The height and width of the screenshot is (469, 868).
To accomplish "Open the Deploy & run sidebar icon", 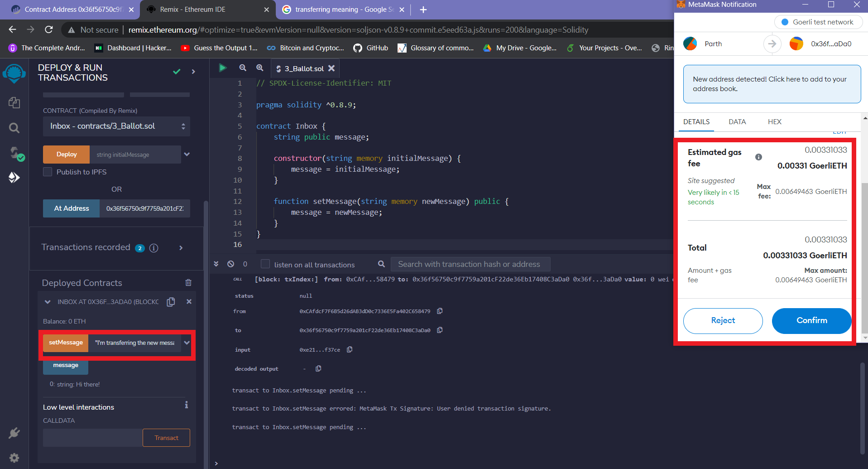I will click(x=14, y=178).
